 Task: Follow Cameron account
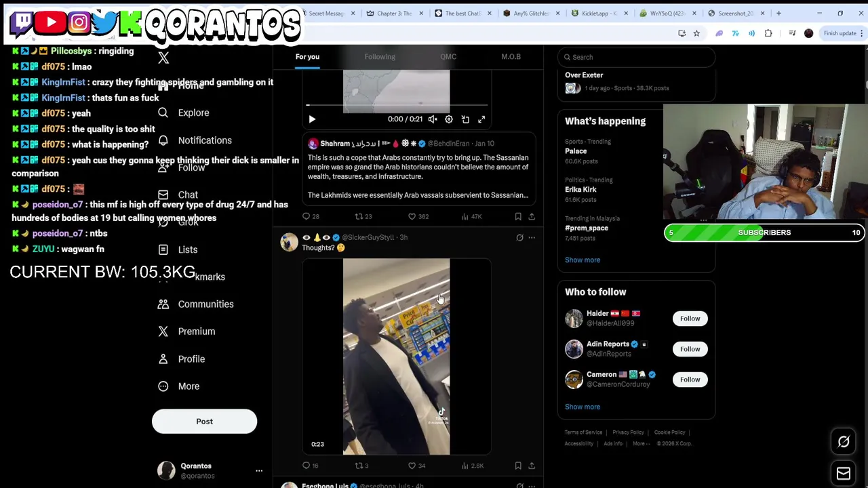click(690, 380)
